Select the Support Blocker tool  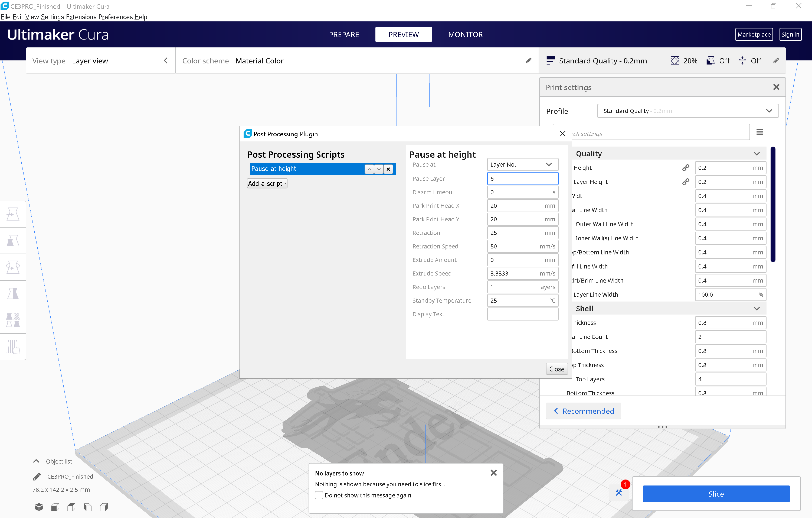(13, 347)
